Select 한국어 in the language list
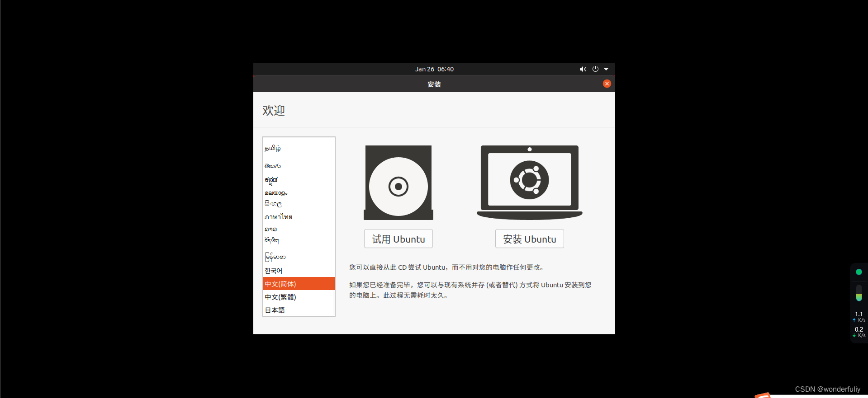868x398 pixels. tap(299, 271)
